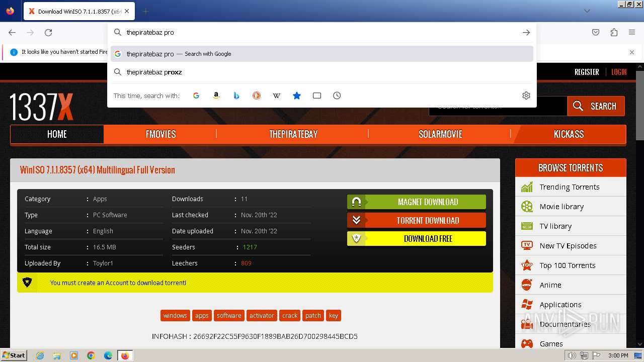
Task: Select Wikipedia search icon
Action: click(x=277, y=96)
